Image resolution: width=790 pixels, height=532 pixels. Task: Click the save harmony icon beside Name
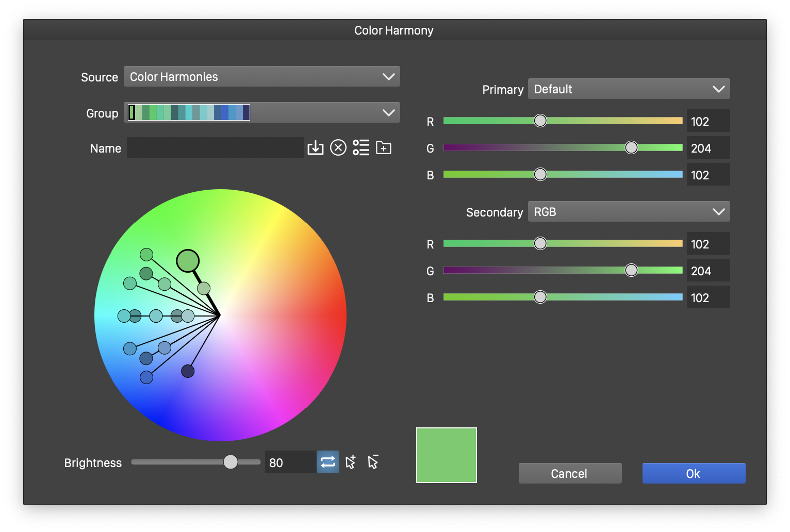315,148
